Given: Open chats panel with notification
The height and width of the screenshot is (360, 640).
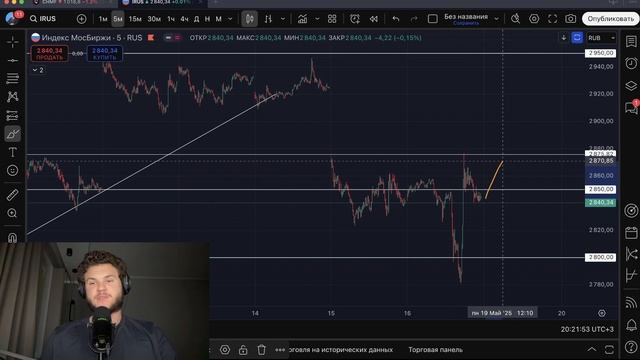Looking at the screenshot, I should pos(631,107).
